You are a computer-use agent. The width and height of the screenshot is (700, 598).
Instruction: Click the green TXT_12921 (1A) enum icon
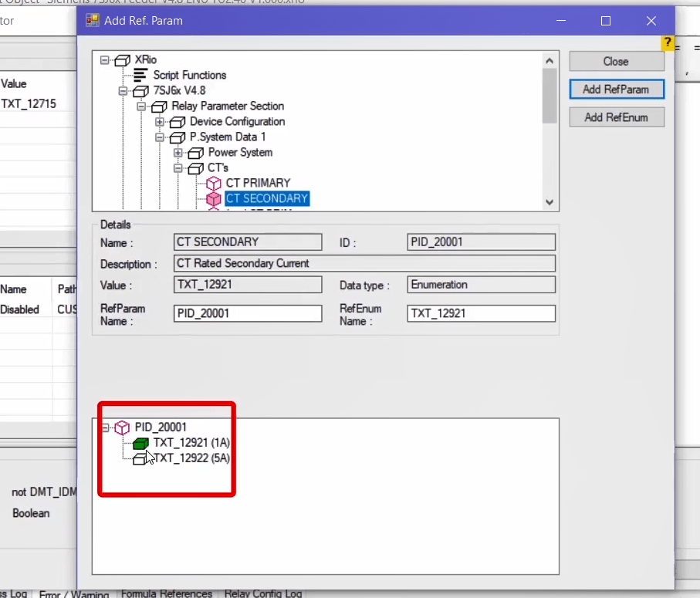(140, 443)
